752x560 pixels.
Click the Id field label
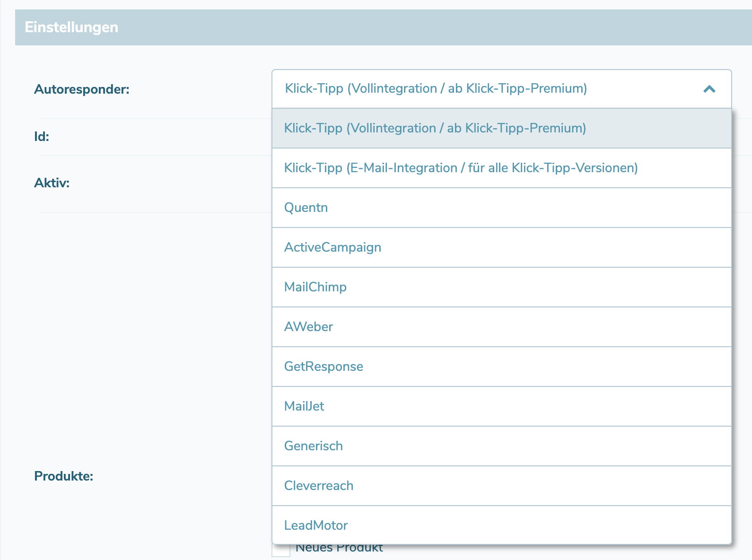[42, 137]
